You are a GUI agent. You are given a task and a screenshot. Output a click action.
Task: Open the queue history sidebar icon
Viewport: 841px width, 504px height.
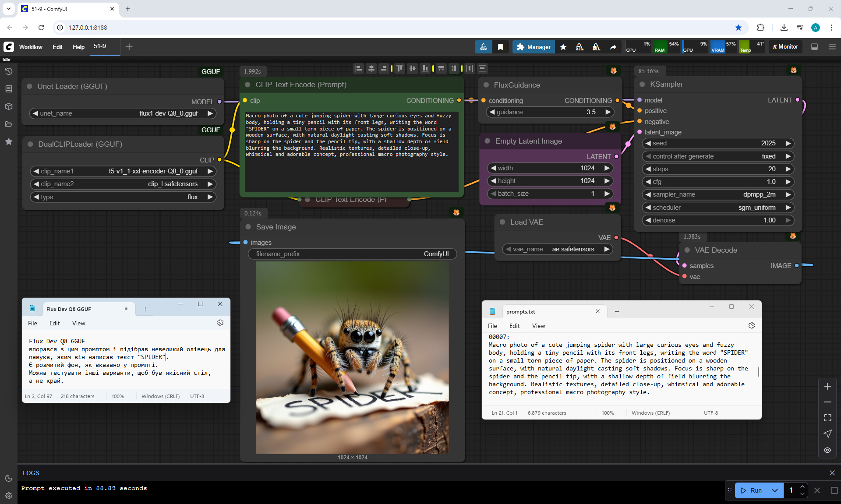pos(9,71)
